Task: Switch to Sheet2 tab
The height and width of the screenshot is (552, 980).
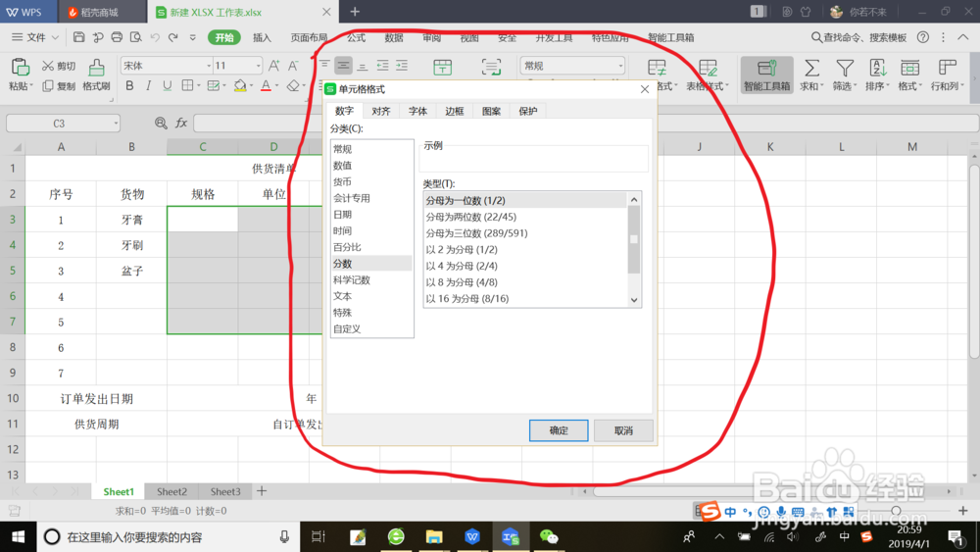Action: click(171, 492)
